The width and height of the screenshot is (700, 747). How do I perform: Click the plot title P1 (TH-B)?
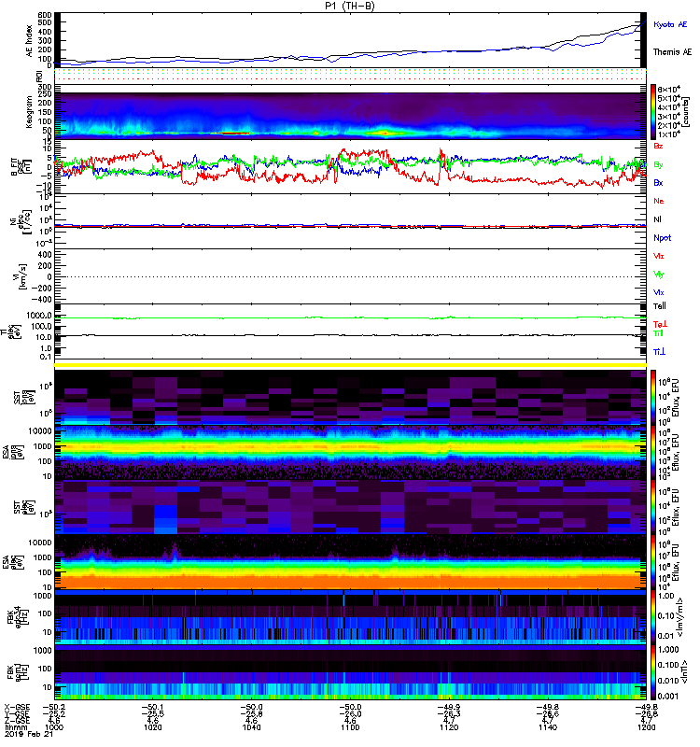349,6
